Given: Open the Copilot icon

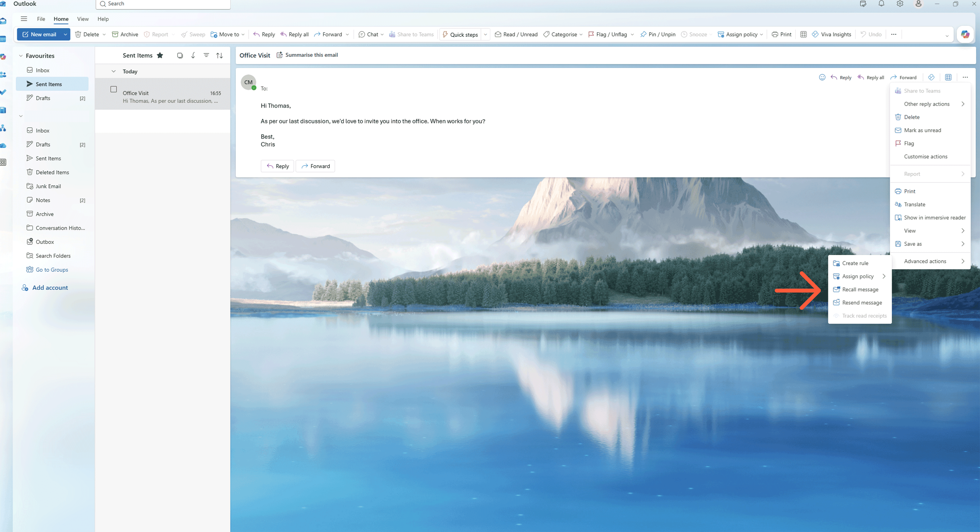Looking at the screenshot, I should [965, 34].
